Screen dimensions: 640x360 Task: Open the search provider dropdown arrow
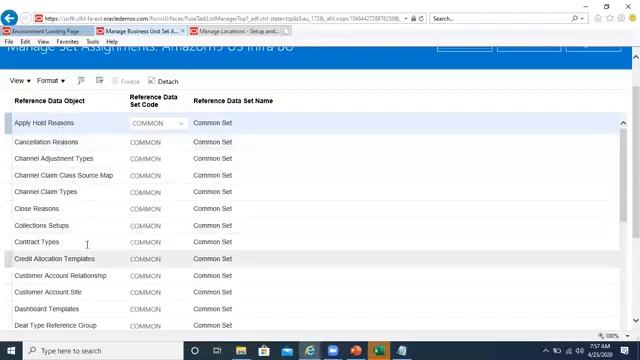point(582,18)
